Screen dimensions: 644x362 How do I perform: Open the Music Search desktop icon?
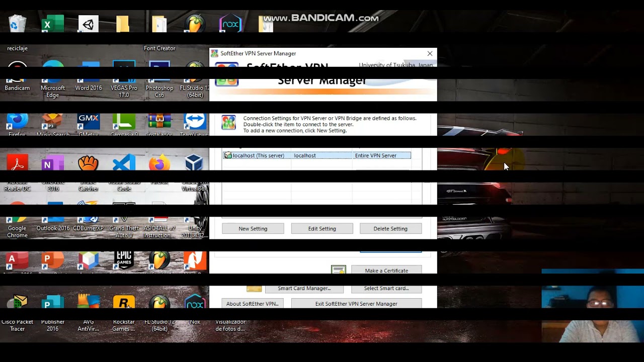tap(53, 122)
